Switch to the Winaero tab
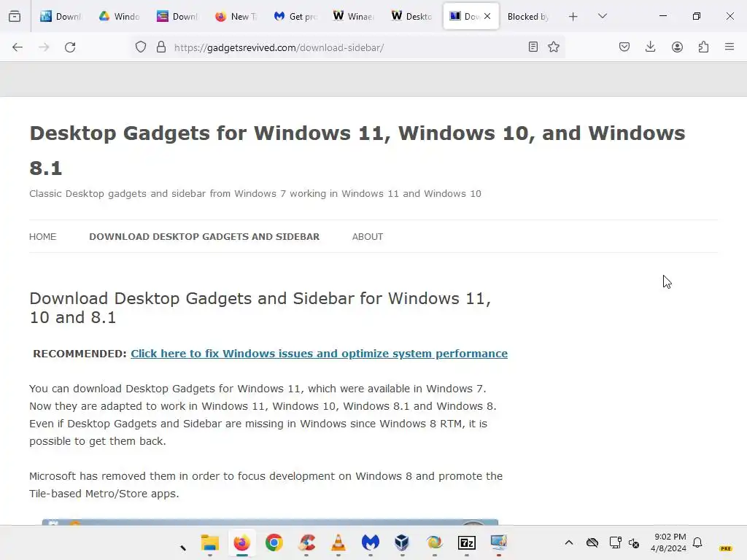 (352, 16)
